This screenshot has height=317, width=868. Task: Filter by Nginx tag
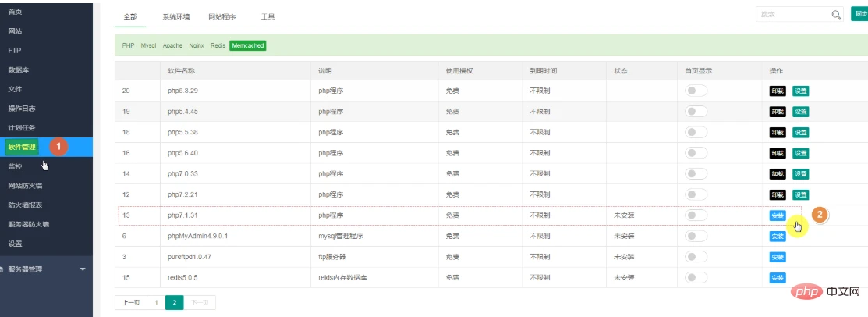[197, 45]
